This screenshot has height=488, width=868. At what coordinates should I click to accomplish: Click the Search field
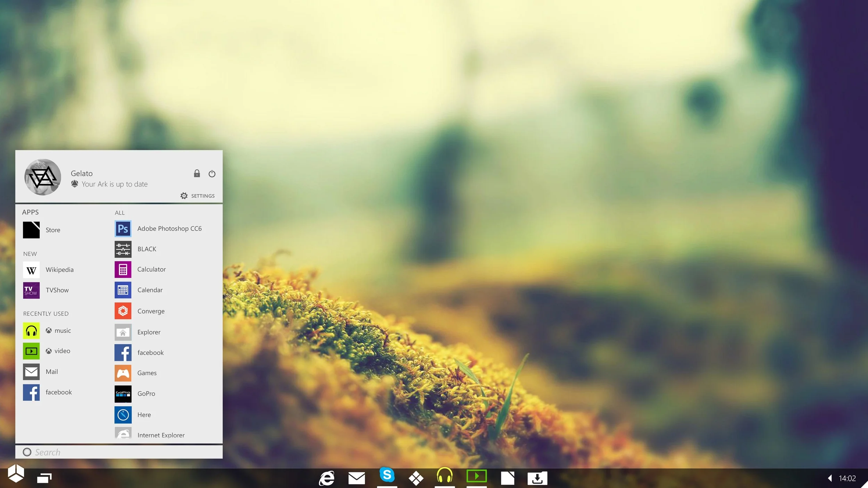[119, 452]
